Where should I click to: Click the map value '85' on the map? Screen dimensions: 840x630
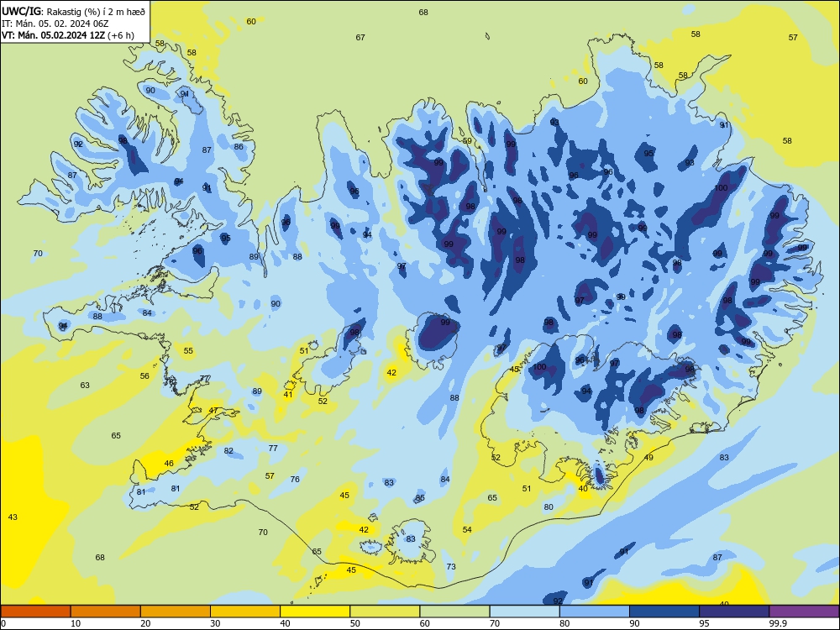click(x=421, y=498)
